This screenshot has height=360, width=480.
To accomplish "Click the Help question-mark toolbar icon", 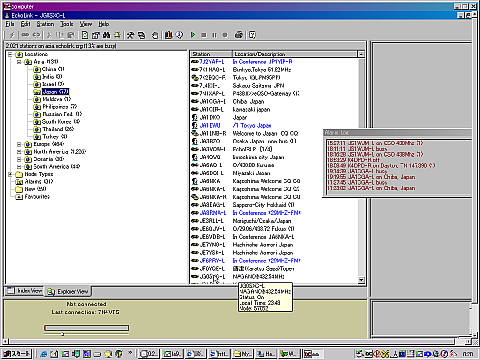I will pyautogui.click(x=252, y=35).
